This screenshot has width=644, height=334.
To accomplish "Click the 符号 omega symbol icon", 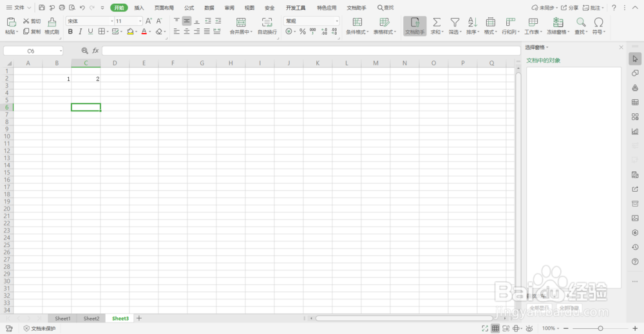I will (599, 22).
